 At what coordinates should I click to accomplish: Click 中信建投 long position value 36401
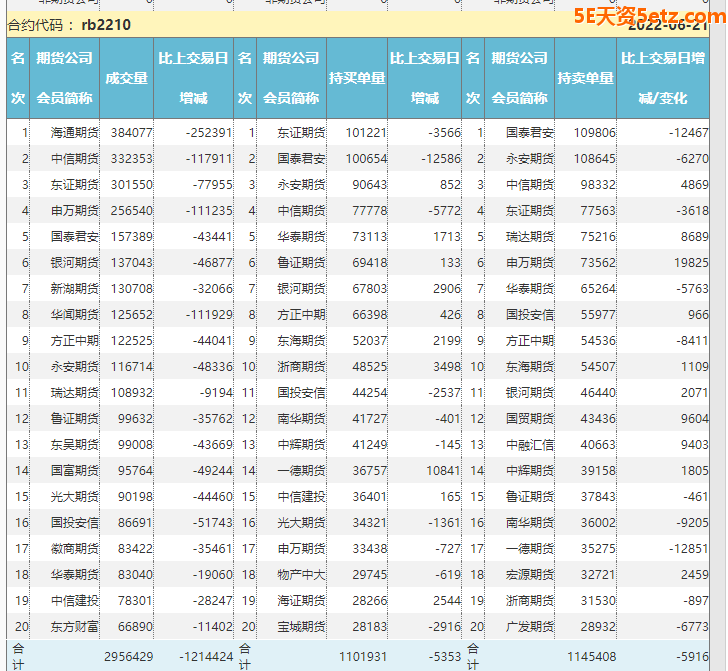pos(369,497)
